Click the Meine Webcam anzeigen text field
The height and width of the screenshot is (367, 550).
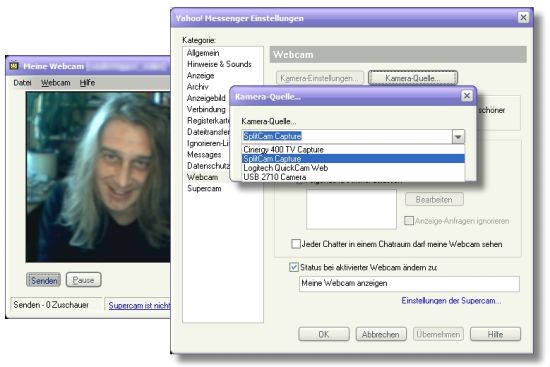coord(409,283)
